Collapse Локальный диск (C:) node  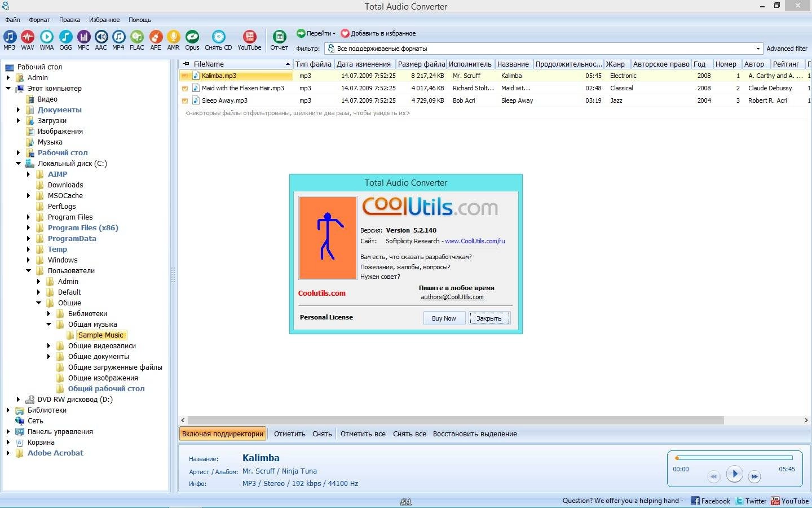tap(19, 163)
